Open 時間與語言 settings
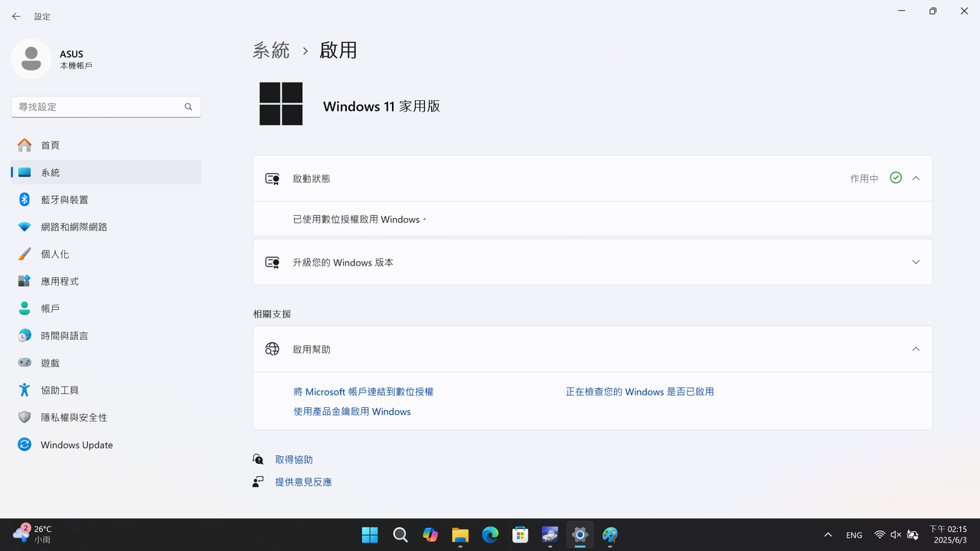 tap(106, 335)
